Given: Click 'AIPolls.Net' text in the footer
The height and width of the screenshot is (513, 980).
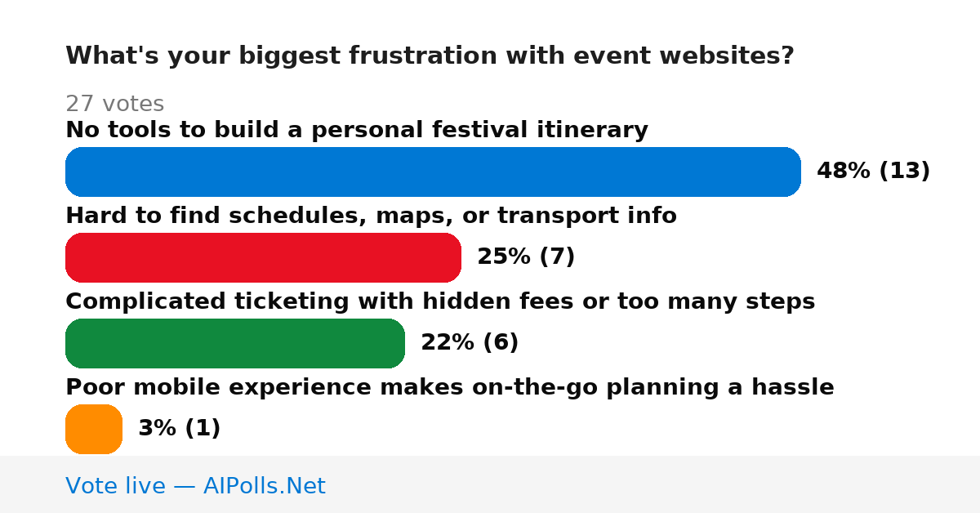Looking at the screenshot, I should pyautogui.click(x=265, y=486).
